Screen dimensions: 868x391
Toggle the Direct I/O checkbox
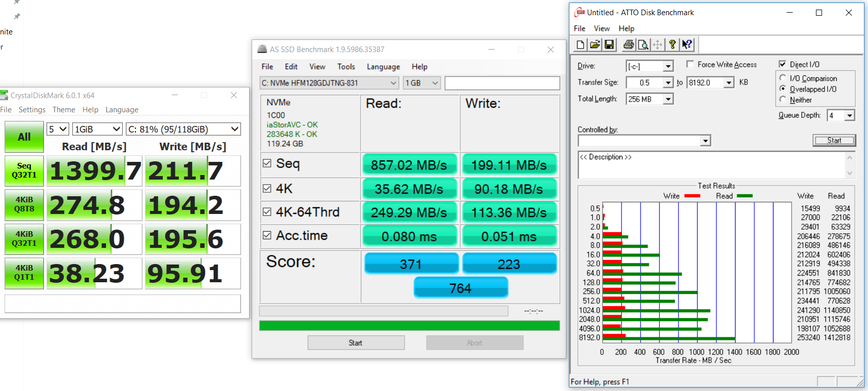point(783,64)
